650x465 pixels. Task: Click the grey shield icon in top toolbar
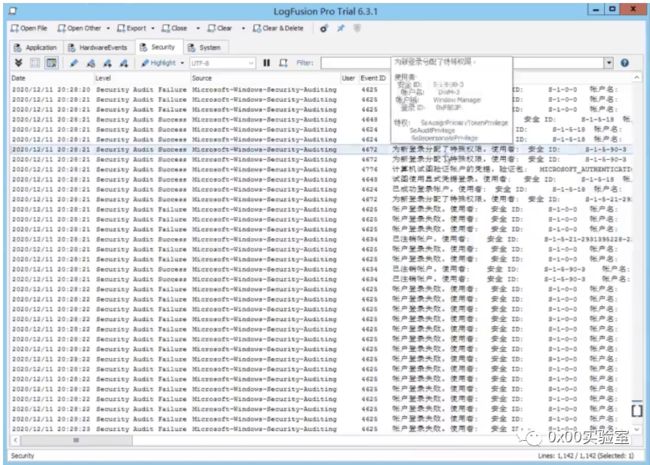(x=357, y=28)
